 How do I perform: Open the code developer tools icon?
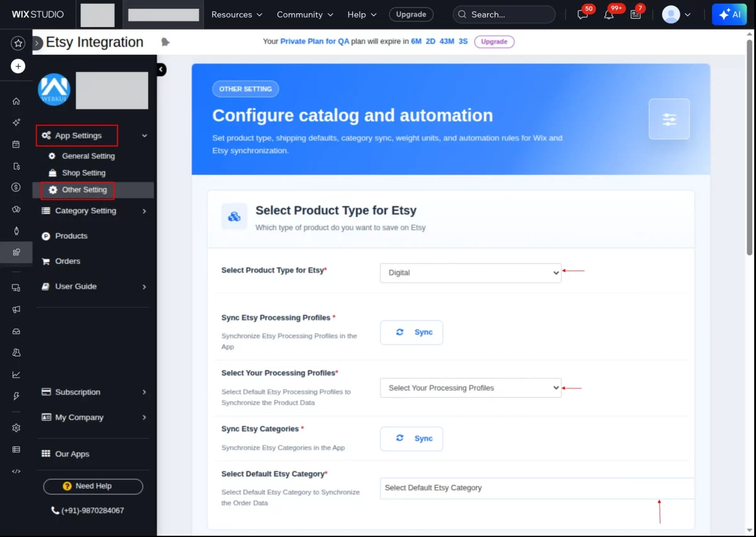click(x=16, y=471)
